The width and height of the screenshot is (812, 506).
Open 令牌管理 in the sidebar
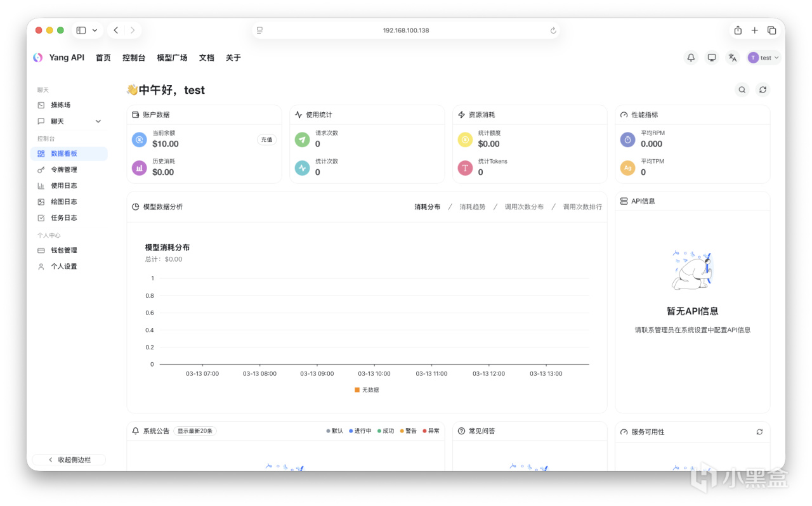pyautogui.click(x=69, y=170)
